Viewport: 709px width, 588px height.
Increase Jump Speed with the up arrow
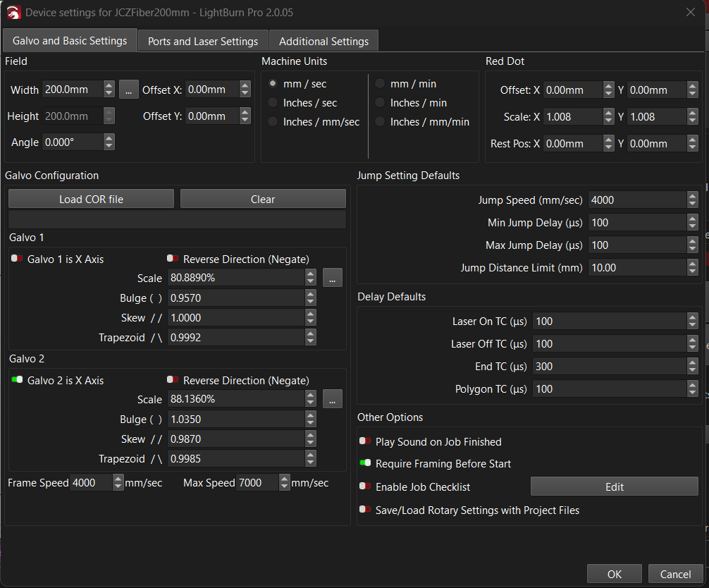click(x=693, y=196)
